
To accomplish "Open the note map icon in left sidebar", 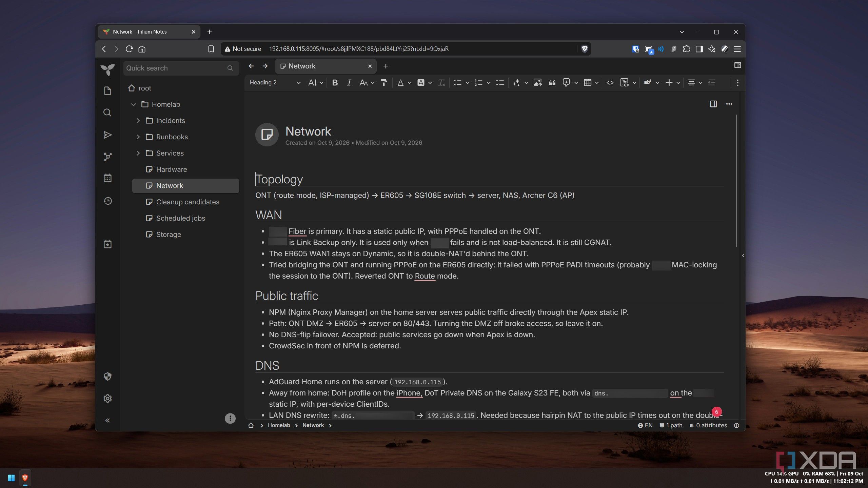I will click(x=107, y=157).
